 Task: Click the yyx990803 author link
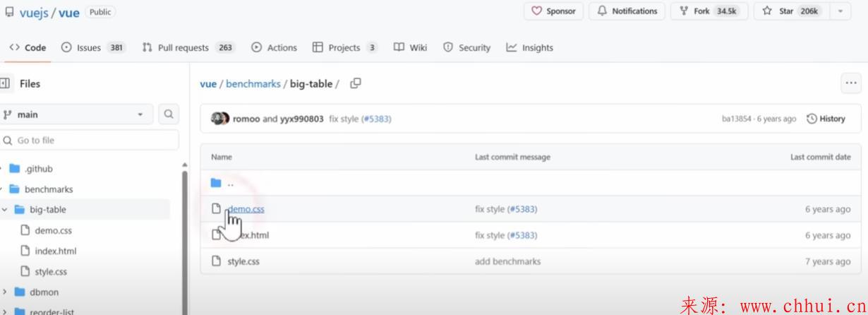pos(302,119)
